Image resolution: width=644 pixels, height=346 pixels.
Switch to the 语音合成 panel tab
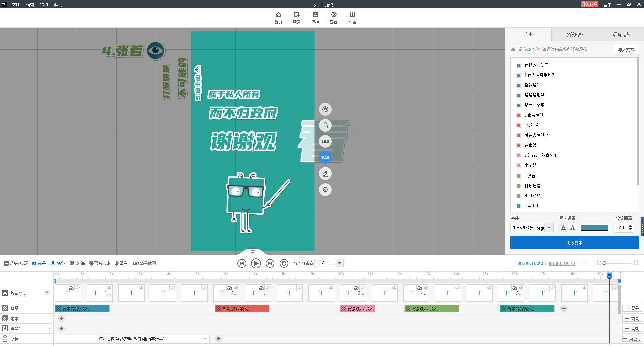[x=621, y=34]
